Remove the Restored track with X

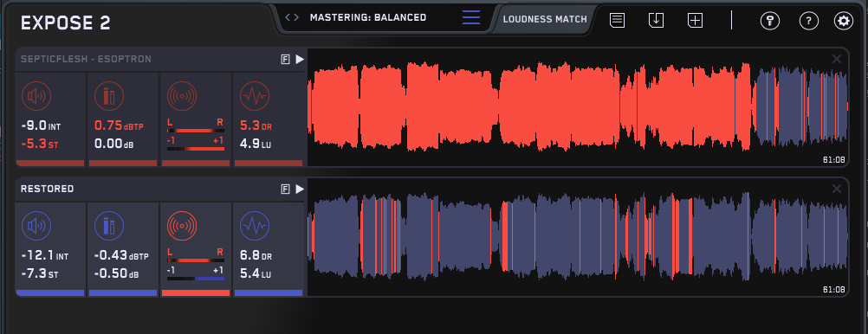tap(837, 189)
